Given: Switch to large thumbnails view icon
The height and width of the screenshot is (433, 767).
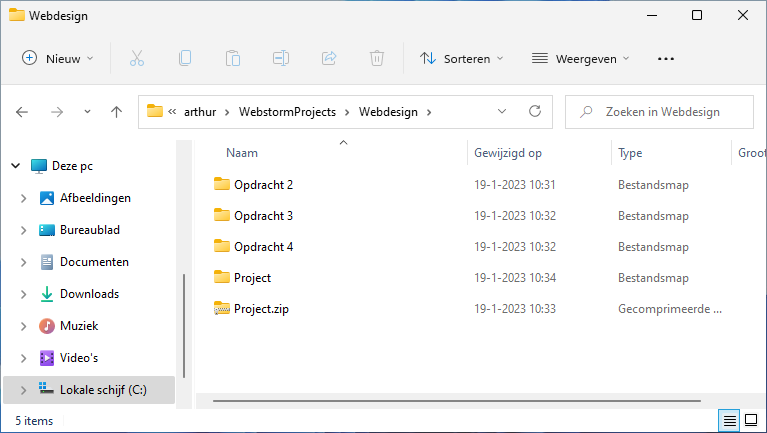Looking at the screenshot, I should (751, 420).
